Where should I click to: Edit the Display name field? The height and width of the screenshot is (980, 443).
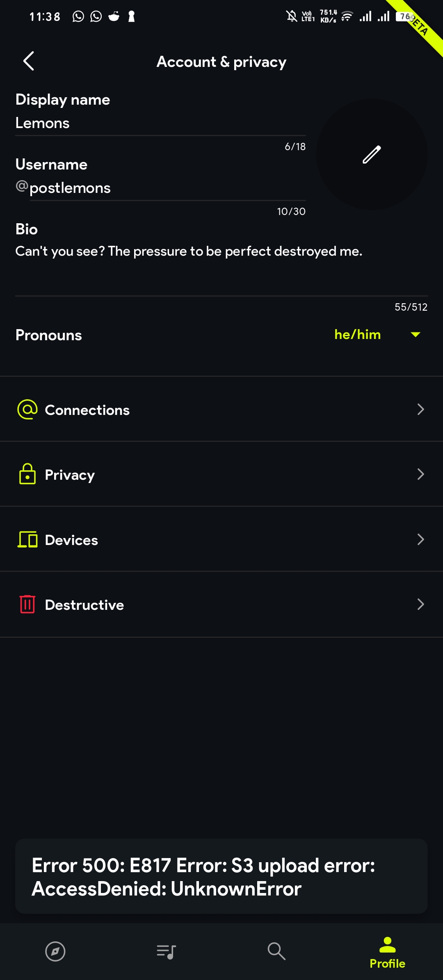tap(160, 123)
